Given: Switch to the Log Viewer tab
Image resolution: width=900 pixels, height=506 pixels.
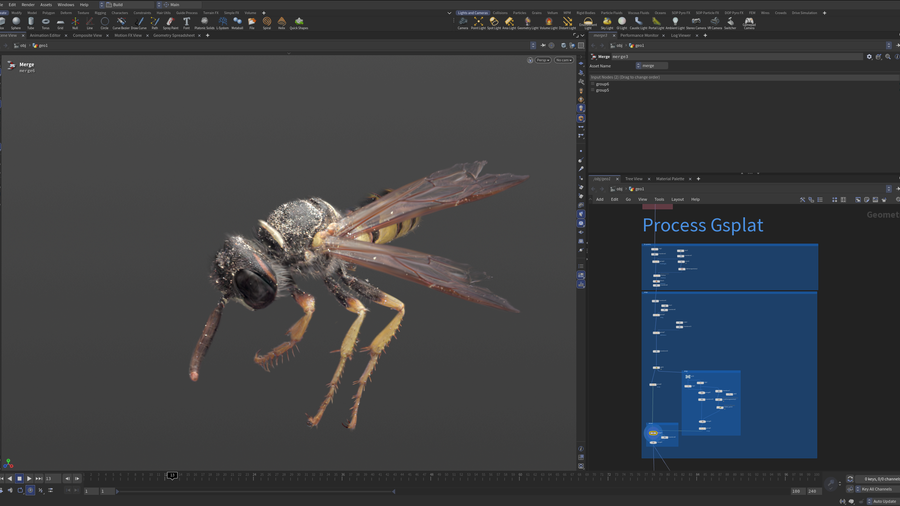Looking at the screenshot, I should pos(681,36).
